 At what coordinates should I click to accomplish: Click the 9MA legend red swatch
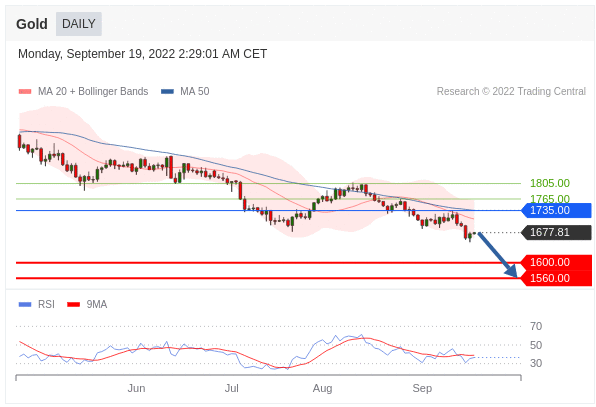73,304
